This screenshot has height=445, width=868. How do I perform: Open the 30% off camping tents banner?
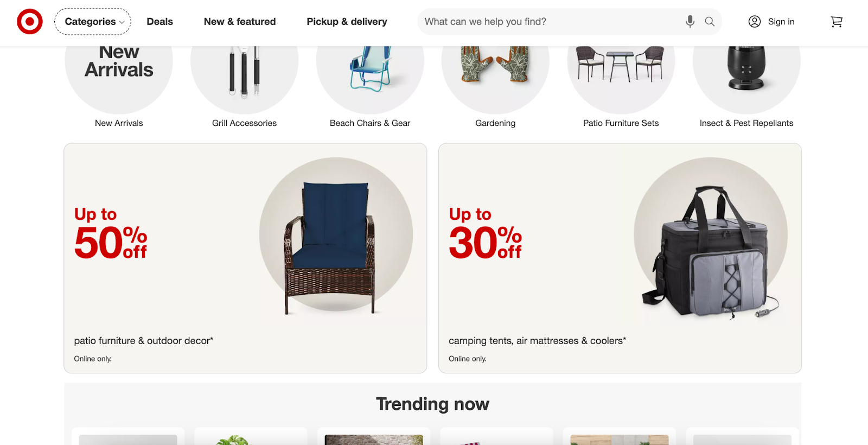click(x=620, y=258)
